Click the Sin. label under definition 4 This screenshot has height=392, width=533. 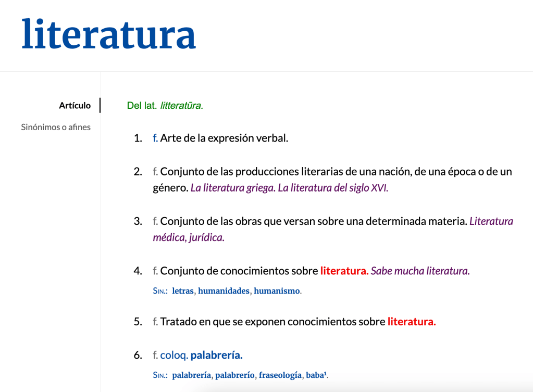click(x=160, y=292)
